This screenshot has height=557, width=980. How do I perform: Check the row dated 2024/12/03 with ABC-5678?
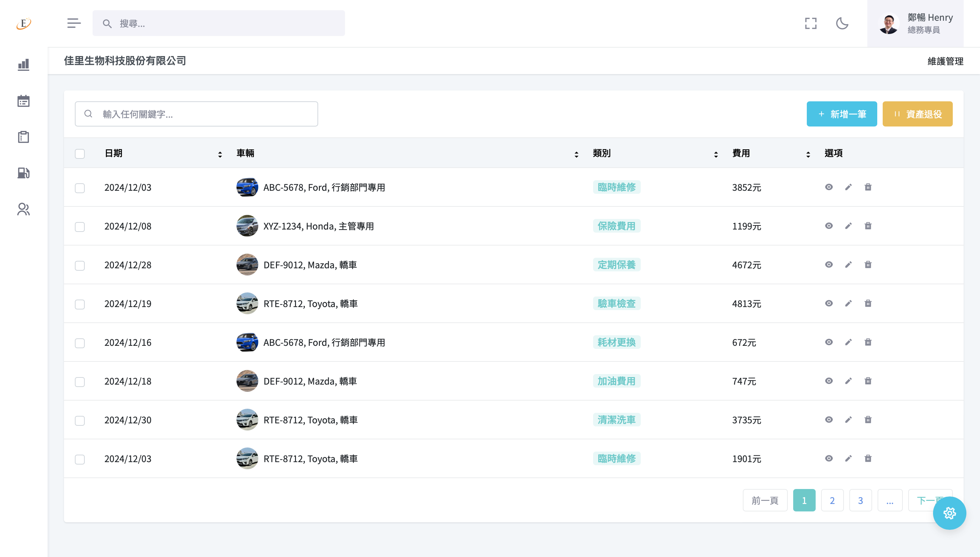pos(80,188)
